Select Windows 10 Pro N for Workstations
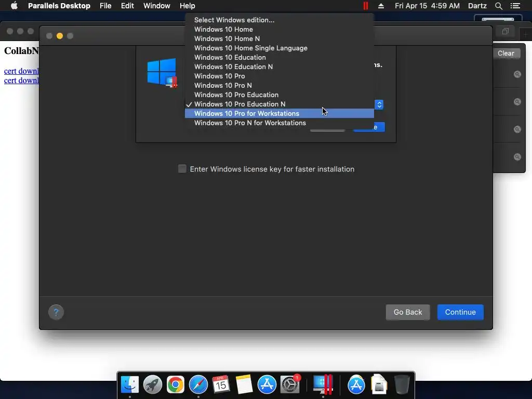532x399 pixels. [x=279, y=123]
